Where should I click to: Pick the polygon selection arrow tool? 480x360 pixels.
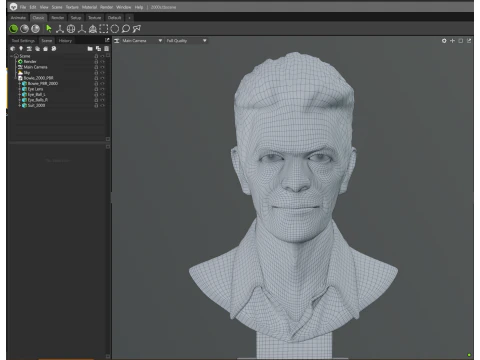(x=137, y=29)
